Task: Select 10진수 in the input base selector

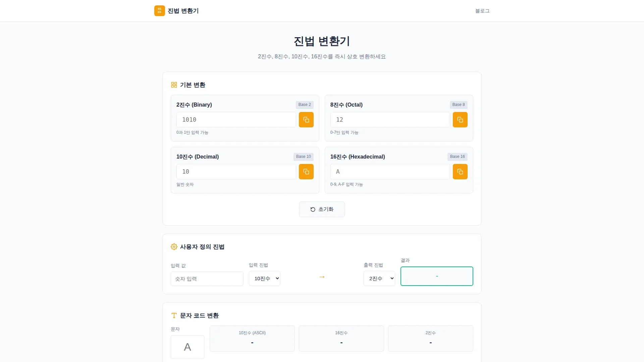Action: (x=264, y=278)
